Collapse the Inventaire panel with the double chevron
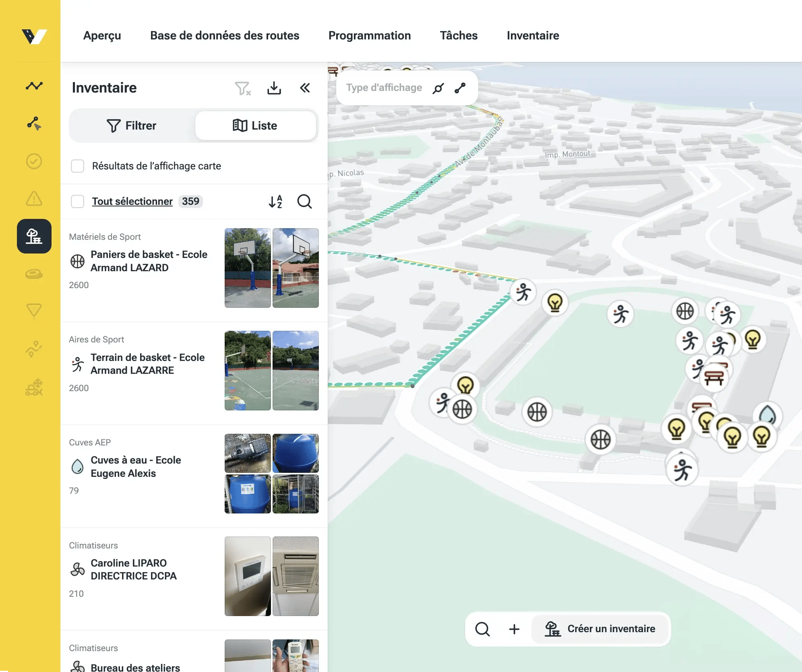Image resolution: width=802 pixels, height=672 pixels. coord(305,88)
